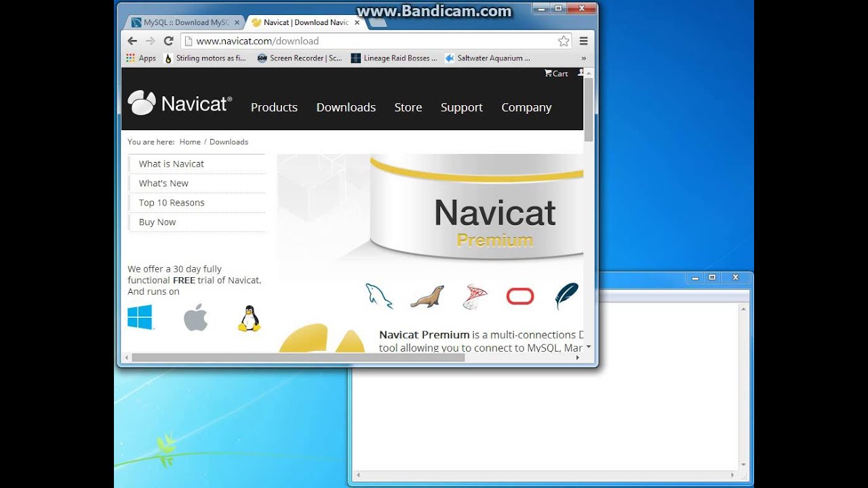This screenshot has height=488, width=868.
Task: Open the Stirling motors bookmark
Action: [205, 58]
